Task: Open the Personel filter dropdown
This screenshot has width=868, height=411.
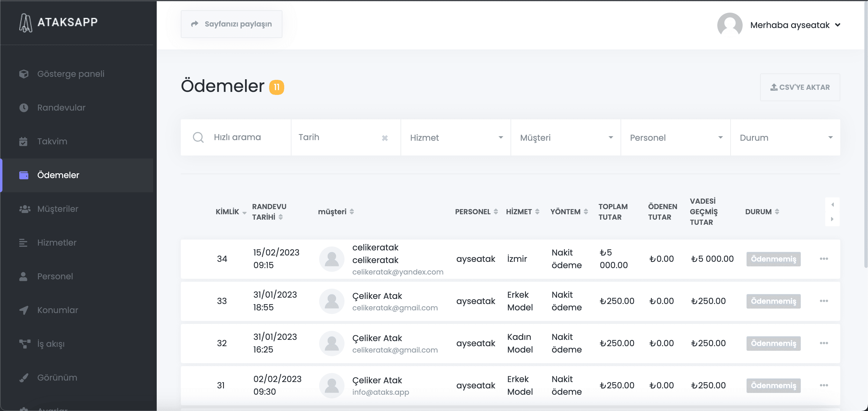Action: click(676, 137)
